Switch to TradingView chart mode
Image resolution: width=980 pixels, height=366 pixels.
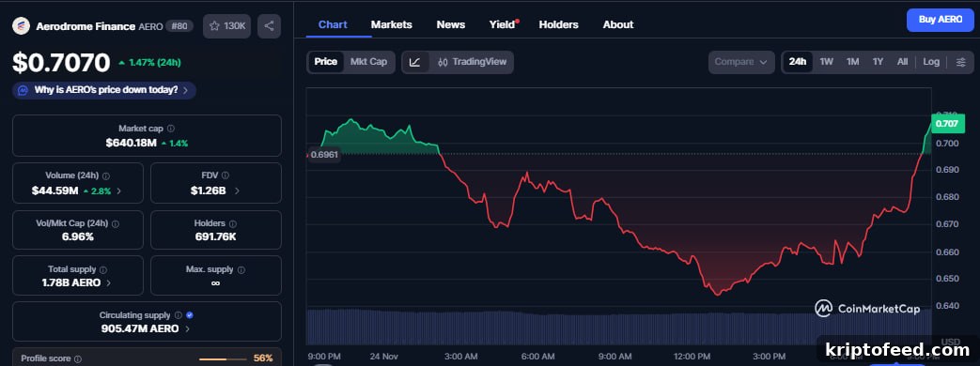[472, 63]
